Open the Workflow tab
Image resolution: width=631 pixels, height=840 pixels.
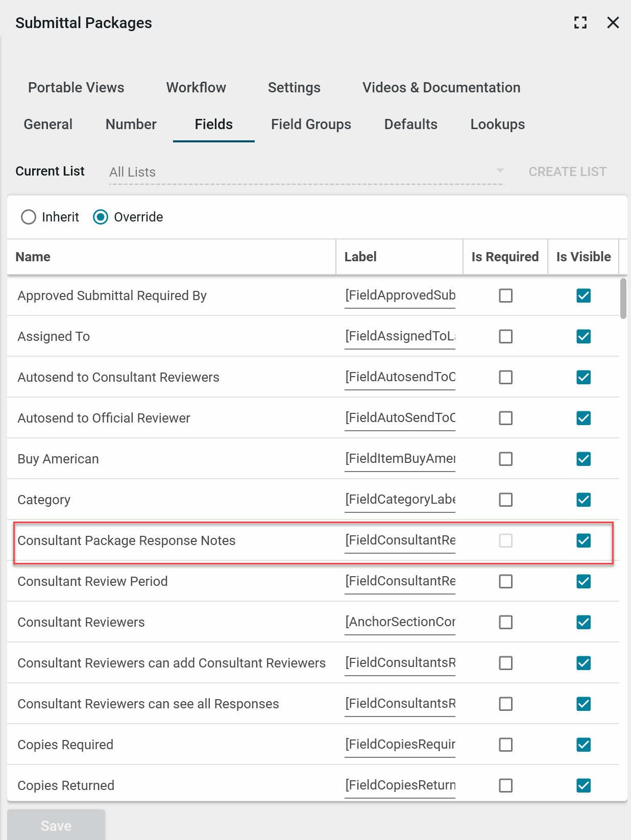tap(196, 88)
